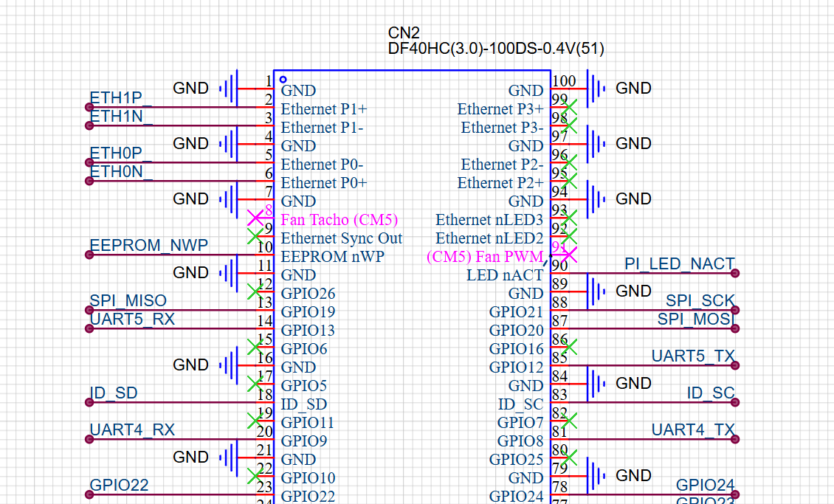Click the wire end dot of PI_LED_NACT

coord(735,273)
